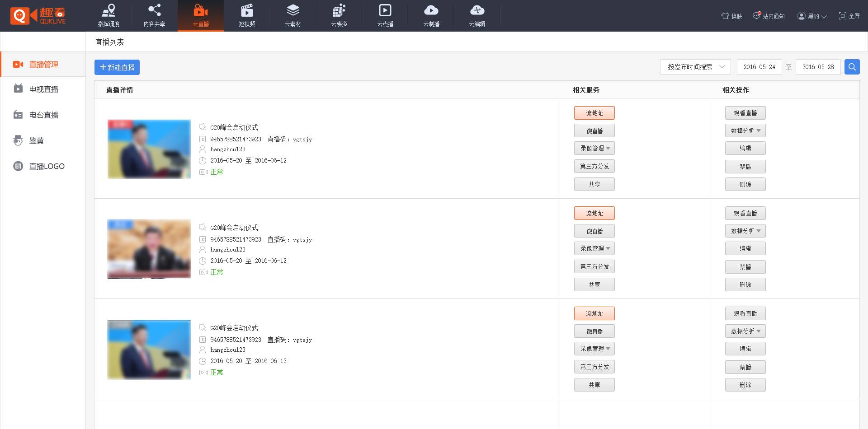Open the third live stream thumbnail

click(149, 350)
